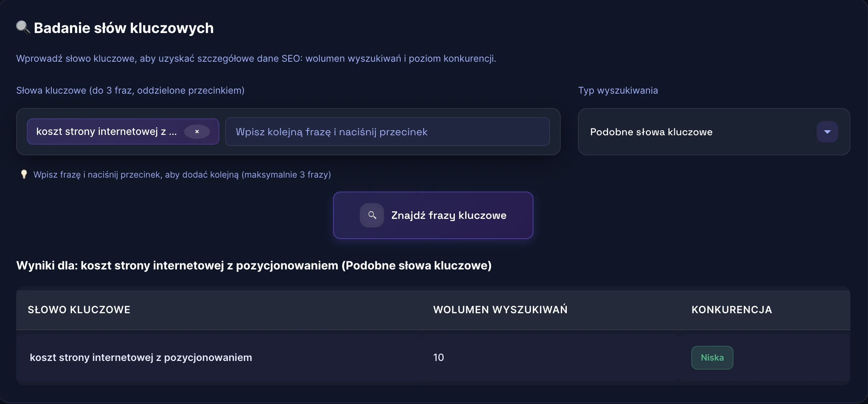The height and width of the screenshot is (404, 868).
Task: Click the hint text about adding phrases
Action: pyautogui.click(x=182, y=175)
